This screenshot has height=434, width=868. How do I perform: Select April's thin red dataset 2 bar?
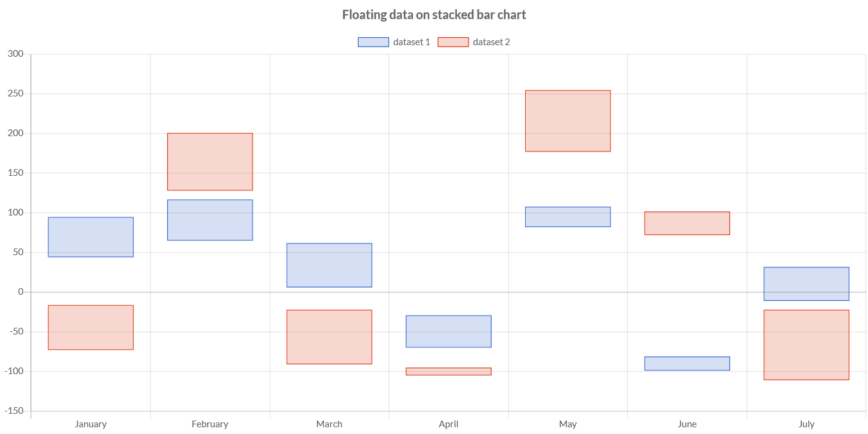[448, 371]
